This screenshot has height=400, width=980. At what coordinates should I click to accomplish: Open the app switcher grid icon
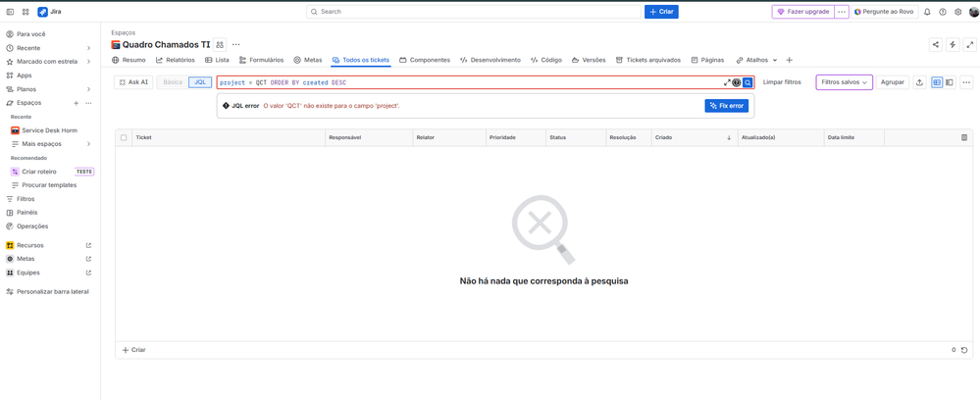[x=25, y=12]
